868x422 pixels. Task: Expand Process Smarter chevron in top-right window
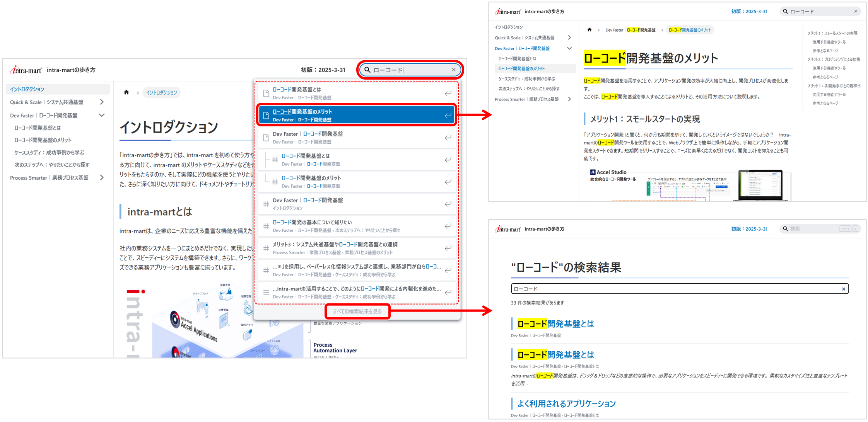tap(569, 99)
